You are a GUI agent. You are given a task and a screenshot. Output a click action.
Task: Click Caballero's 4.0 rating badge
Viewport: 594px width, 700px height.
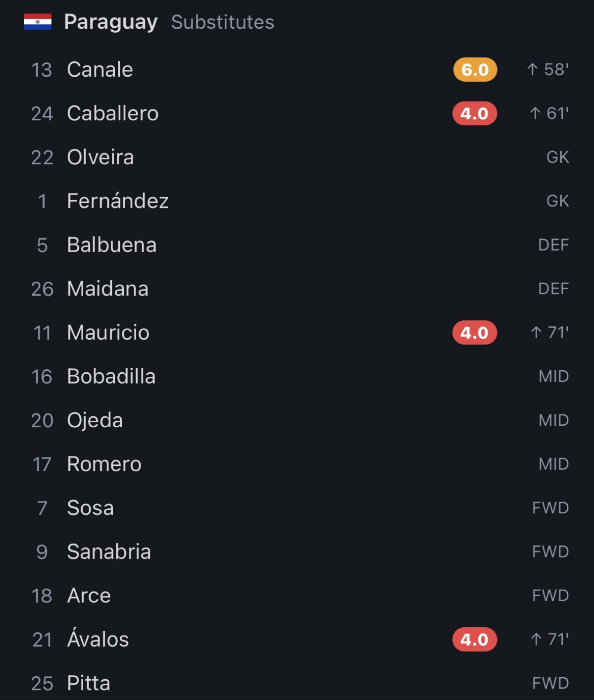pyautogui.click(x=475, y=113)
